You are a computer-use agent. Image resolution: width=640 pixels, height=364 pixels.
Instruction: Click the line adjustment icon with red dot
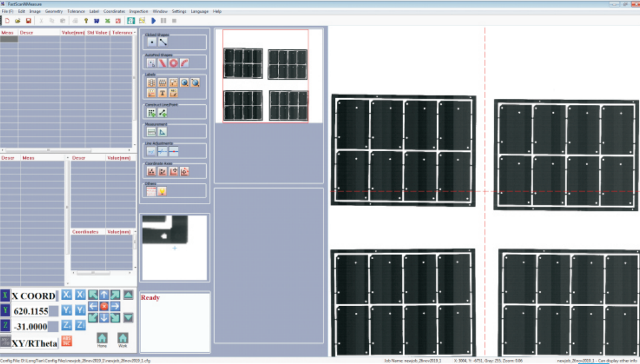pos(174,151)
